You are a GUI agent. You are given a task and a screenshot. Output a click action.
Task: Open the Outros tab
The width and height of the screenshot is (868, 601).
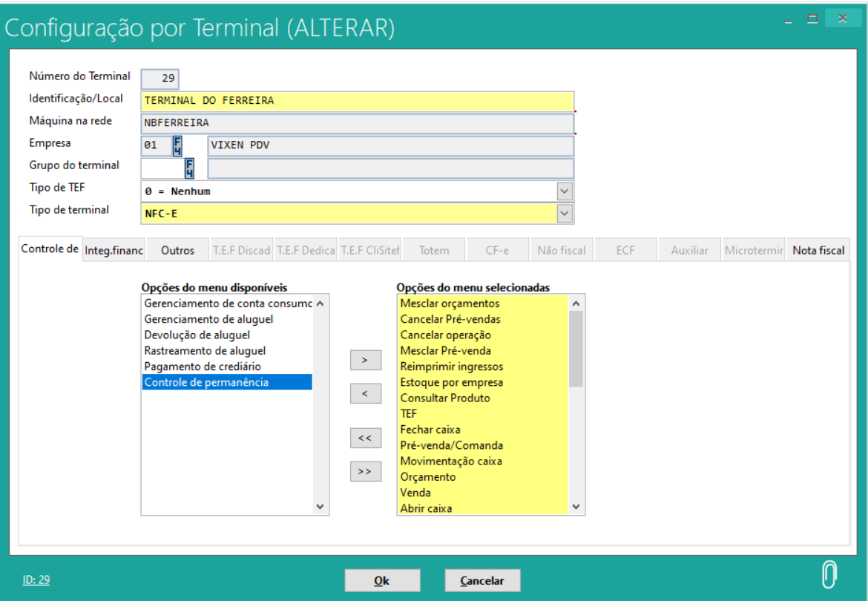pos(178,251)
